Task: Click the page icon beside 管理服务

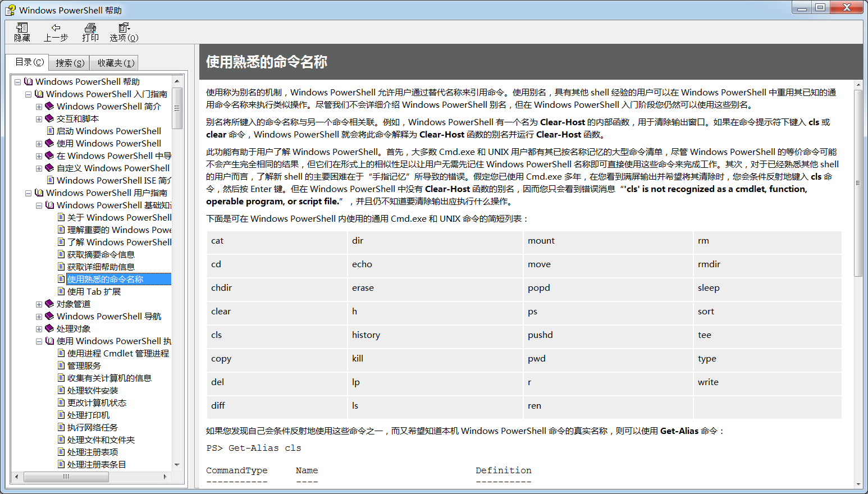Action: click(x=61, y=365)
